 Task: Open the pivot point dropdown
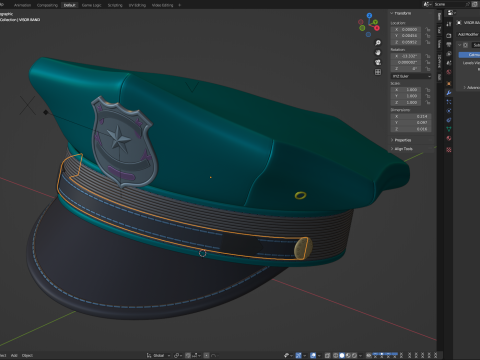(x=178, y=356)
